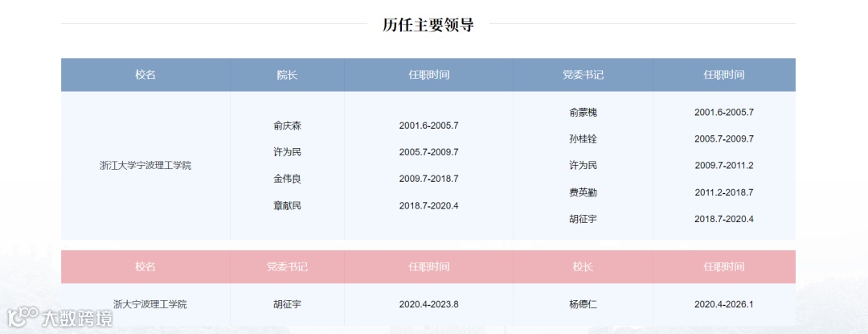This screenshot has height=334, width=868.
Task: Select the name 杨德仁
Action: click(x=583, y=304)
